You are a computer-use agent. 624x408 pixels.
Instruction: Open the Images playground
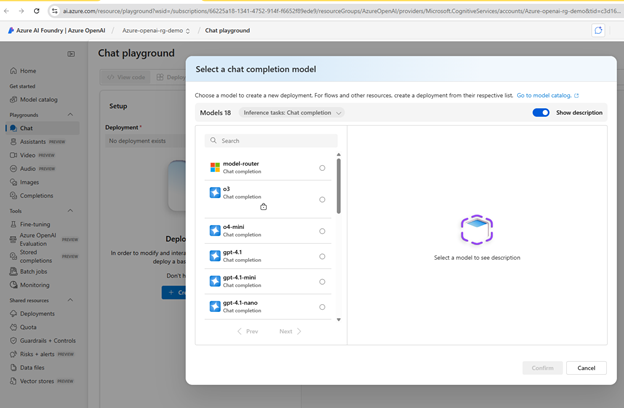coord(29,182)
